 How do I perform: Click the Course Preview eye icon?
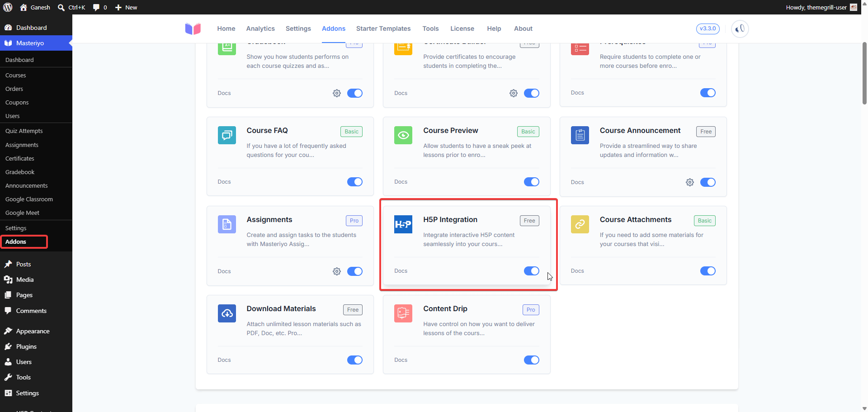[403, 135]
